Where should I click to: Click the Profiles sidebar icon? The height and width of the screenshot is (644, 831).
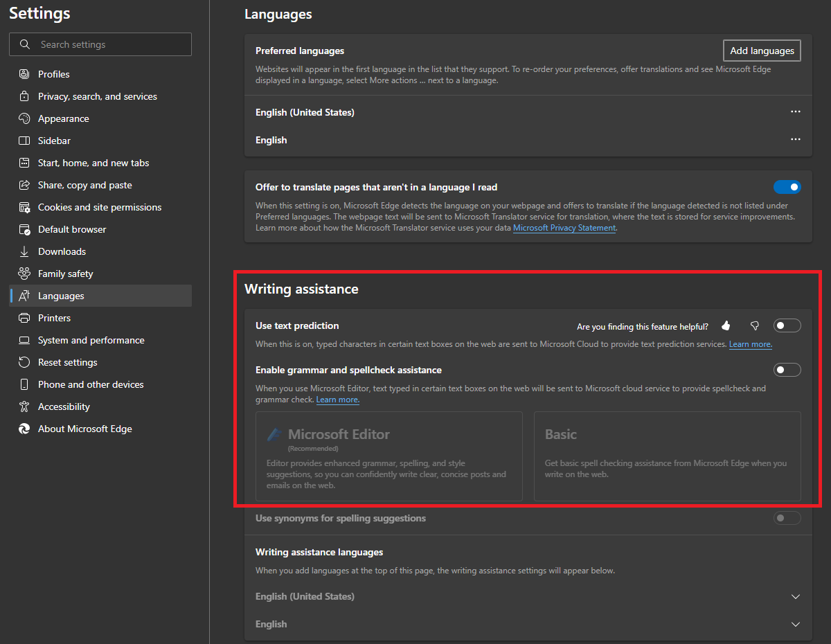(24, 74)
